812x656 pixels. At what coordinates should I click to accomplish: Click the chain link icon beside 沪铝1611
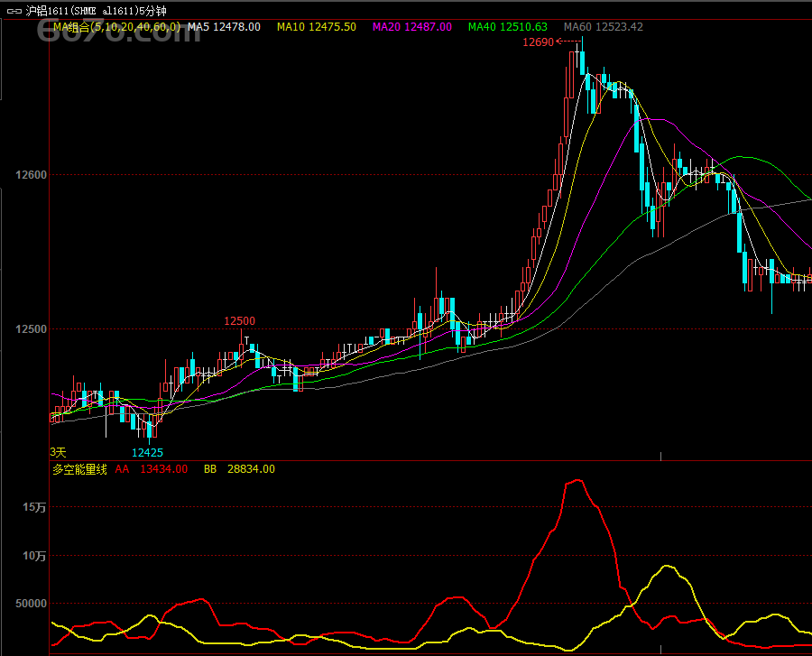pos(14,11)
